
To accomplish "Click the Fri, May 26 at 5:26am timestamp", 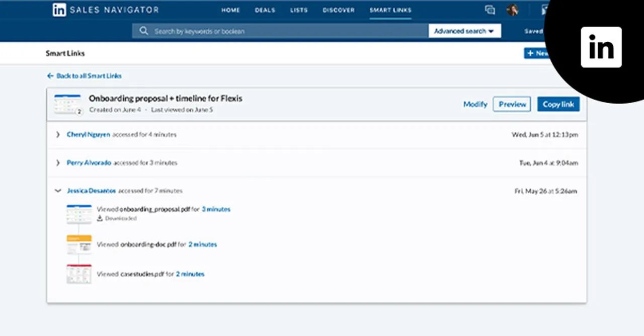I will (546, 191).
